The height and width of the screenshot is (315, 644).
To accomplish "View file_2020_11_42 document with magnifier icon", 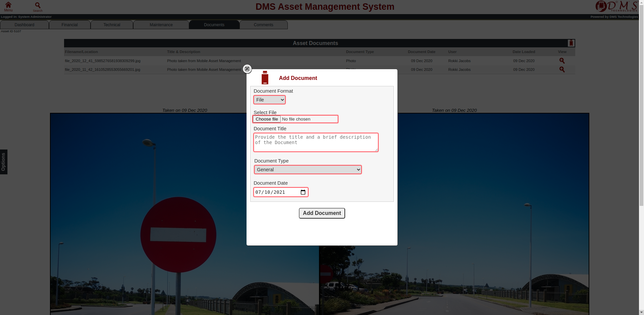I will coord(562,70).
